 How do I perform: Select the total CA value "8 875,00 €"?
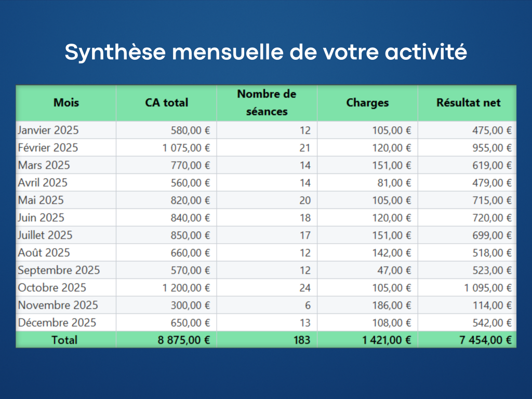183,340
